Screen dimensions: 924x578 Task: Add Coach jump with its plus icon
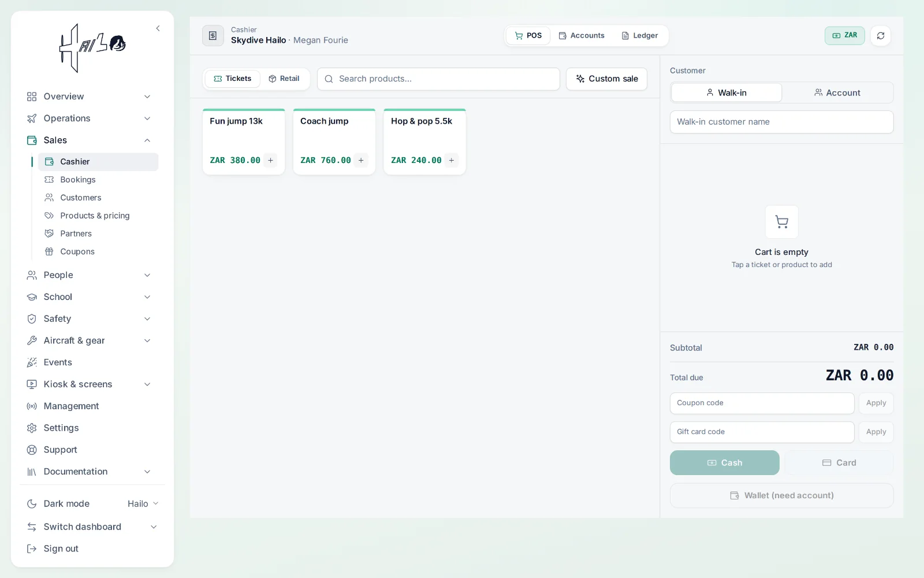pos(361,160)
